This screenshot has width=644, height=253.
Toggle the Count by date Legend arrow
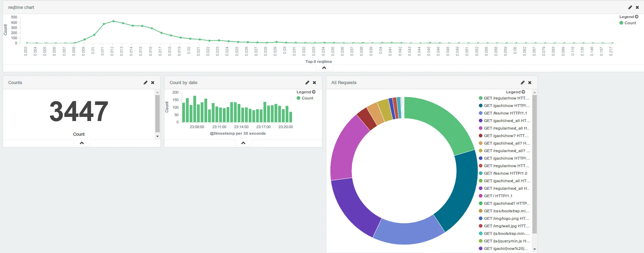click(x=314, y=92)
